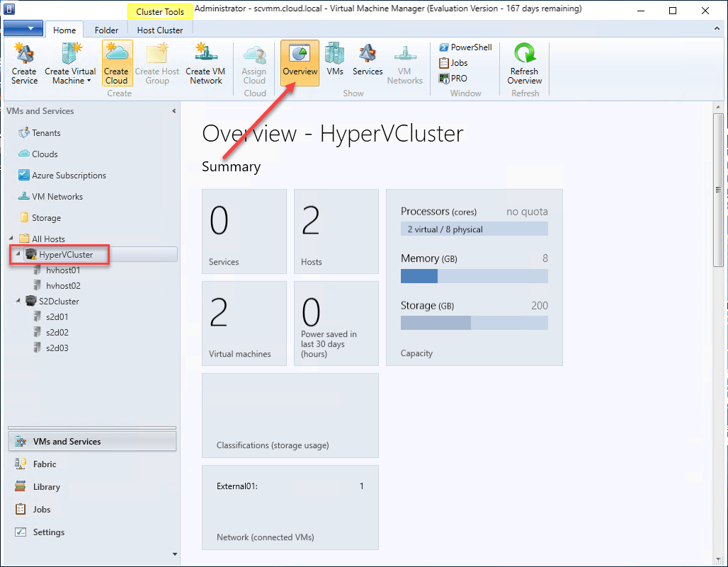Open the Jobs window from ribbon

(454, 62)
